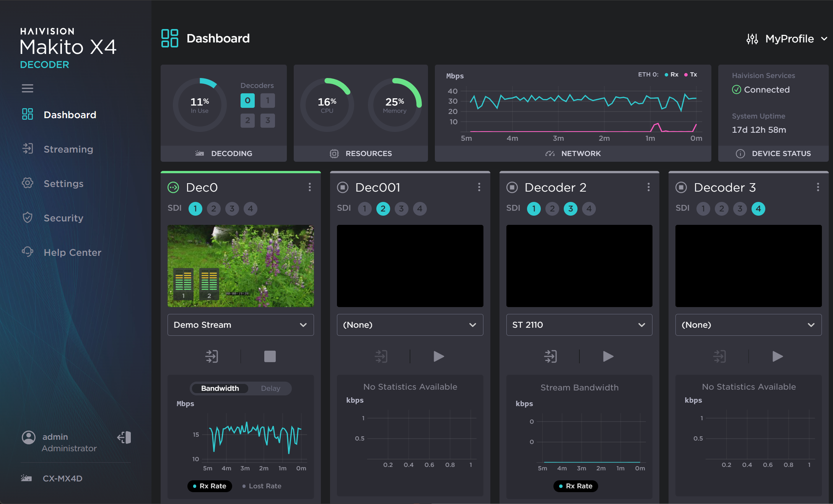Open the Settings section in the sidebar

coord(64,184)
